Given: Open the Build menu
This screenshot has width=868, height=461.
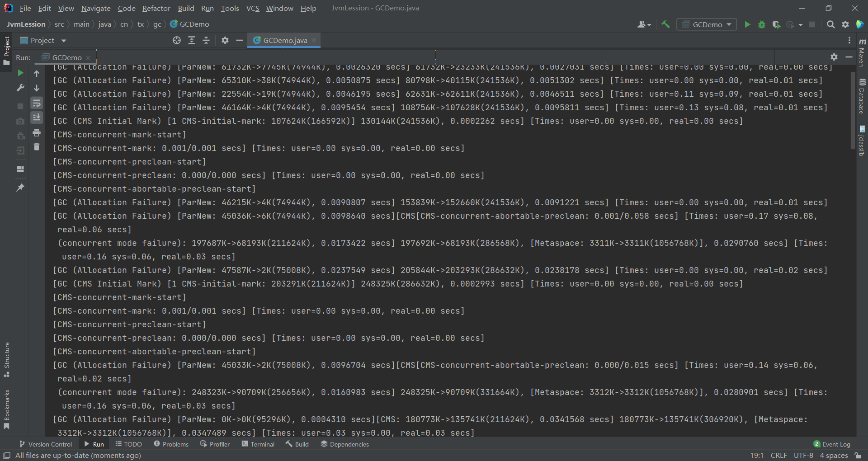Looking at the screenshot, I should click(x=186, y=8).
